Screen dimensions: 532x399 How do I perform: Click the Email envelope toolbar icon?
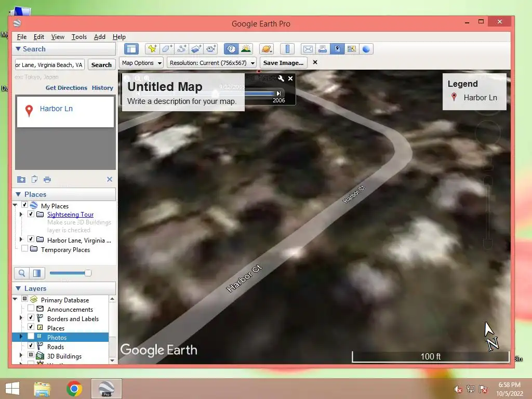point(308,49)
